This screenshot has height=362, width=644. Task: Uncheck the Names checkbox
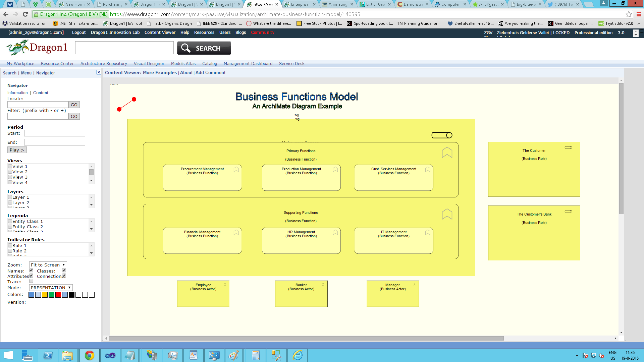31,270
